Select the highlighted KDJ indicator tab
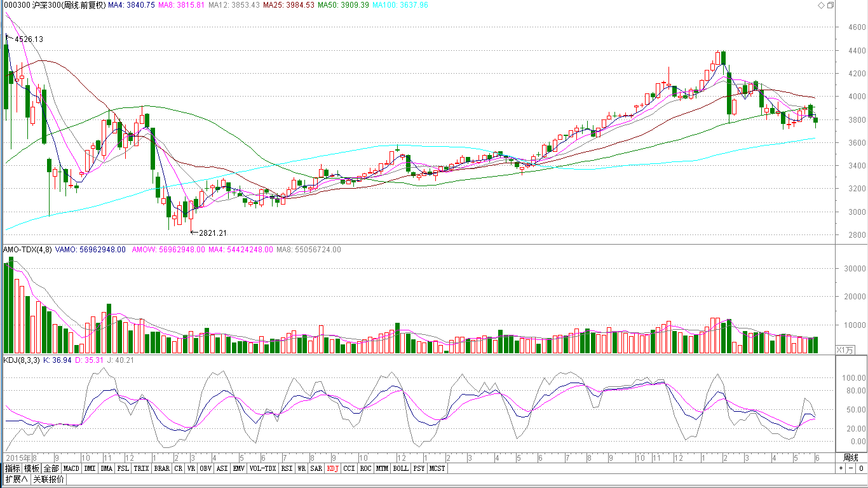Image resolution: width=868 pixels, height=488 pixels. tap(333, 468)
